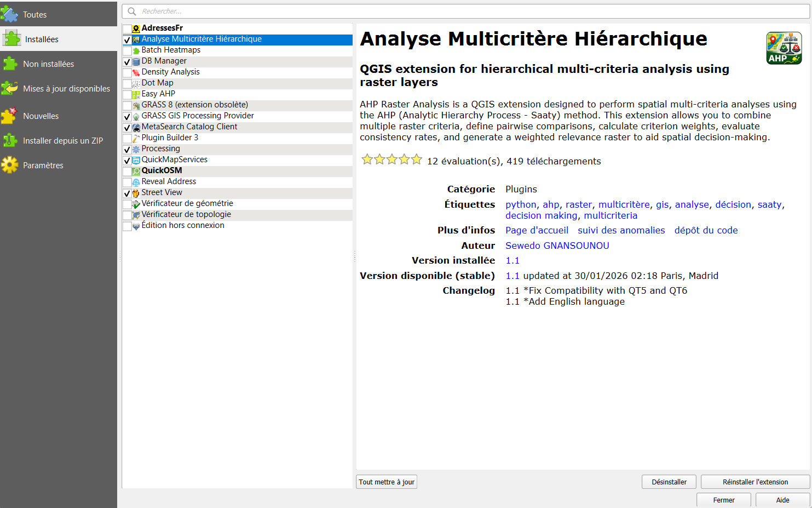Viewport: 812px width, 508px height.
Task: Open the Installer depuis un ZIP tab
Action: (62, 141)
